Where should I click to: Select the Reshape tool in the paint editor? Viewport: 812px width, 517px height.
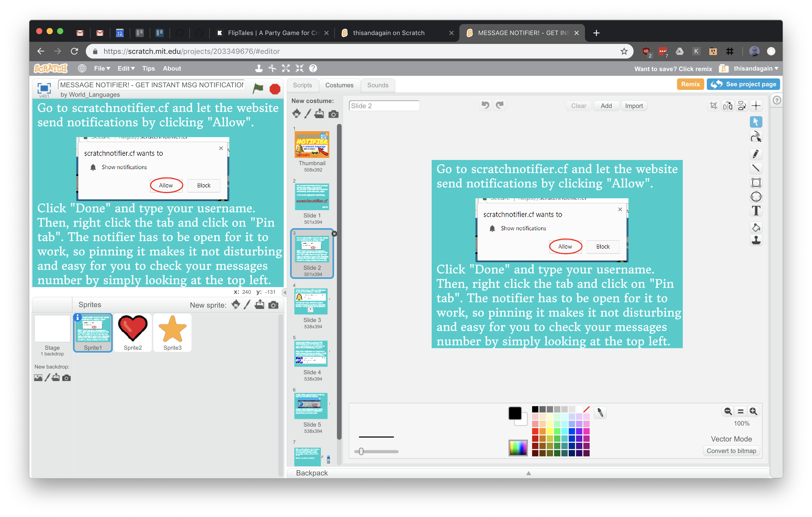(x=756, y=136)
